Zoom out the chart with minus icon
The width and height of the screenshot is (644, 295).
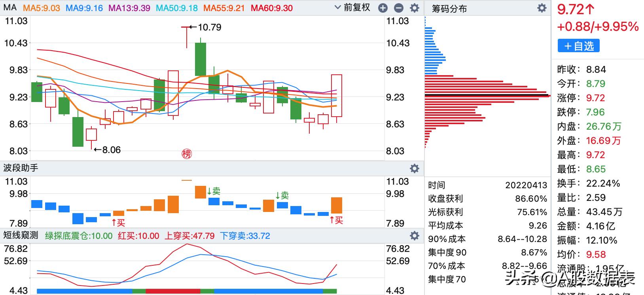pos(399,8)
